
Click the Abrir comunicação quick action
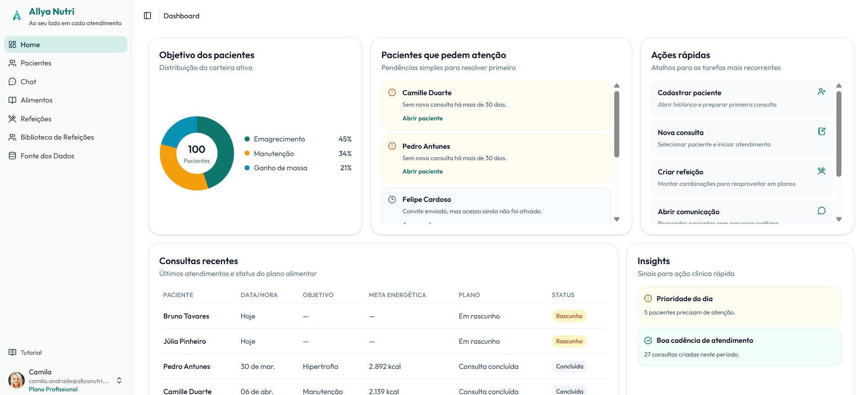[742, 212]
